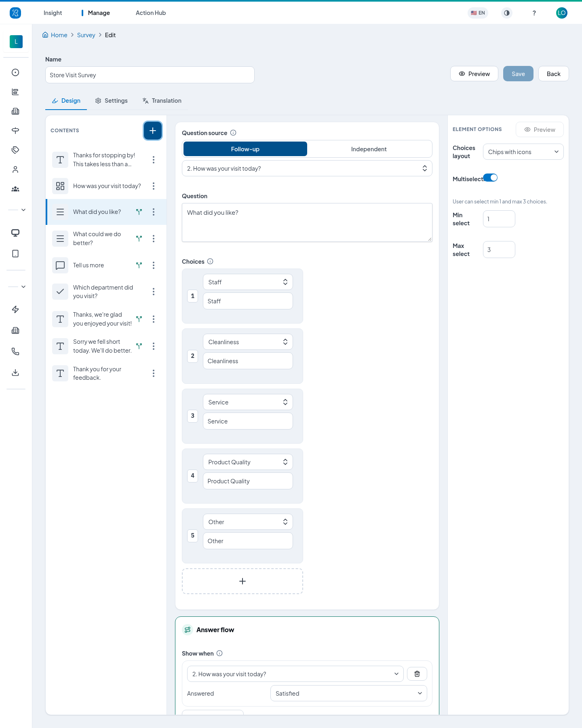582x728 pixels.
Task: Delete the Show when condition with trash icon
Action: [x=417, y=674]
